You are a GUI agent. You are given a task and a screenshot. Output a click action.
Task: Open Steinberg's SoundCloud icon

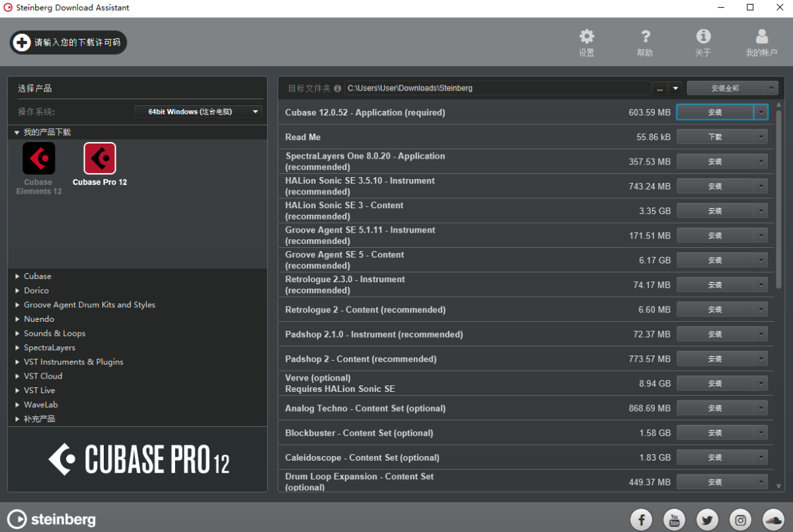[773, 519]
